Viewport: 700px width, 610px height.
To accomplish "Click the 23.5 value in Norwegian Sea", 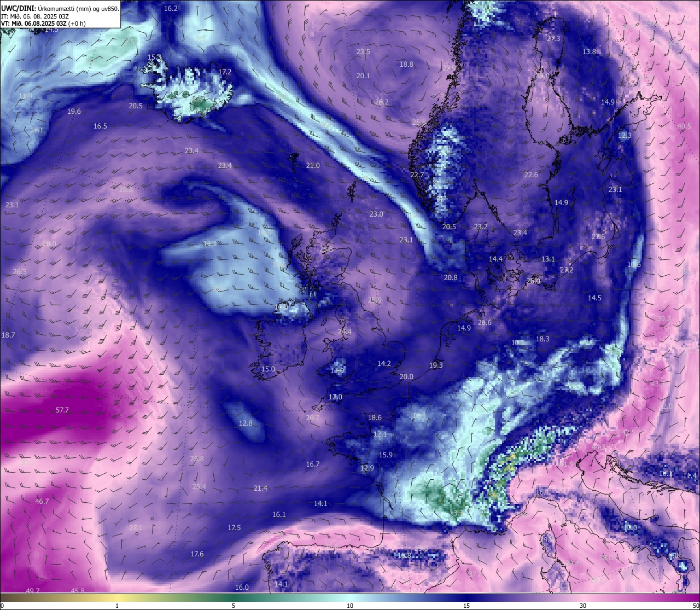I will [363, 52].
